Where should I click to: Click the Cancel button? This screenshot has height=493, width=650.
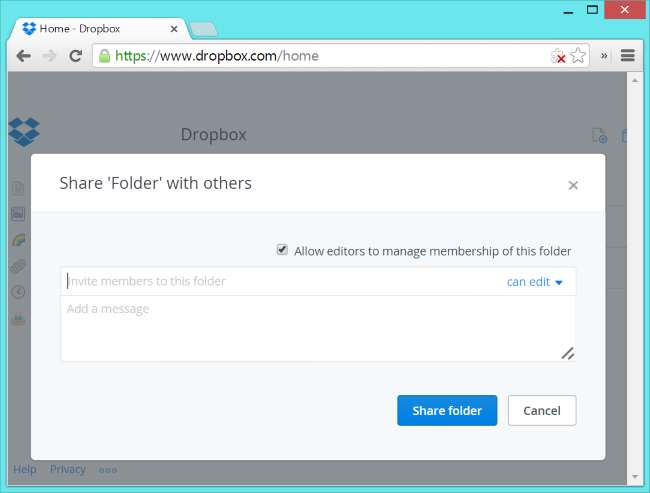coord(542,410)
